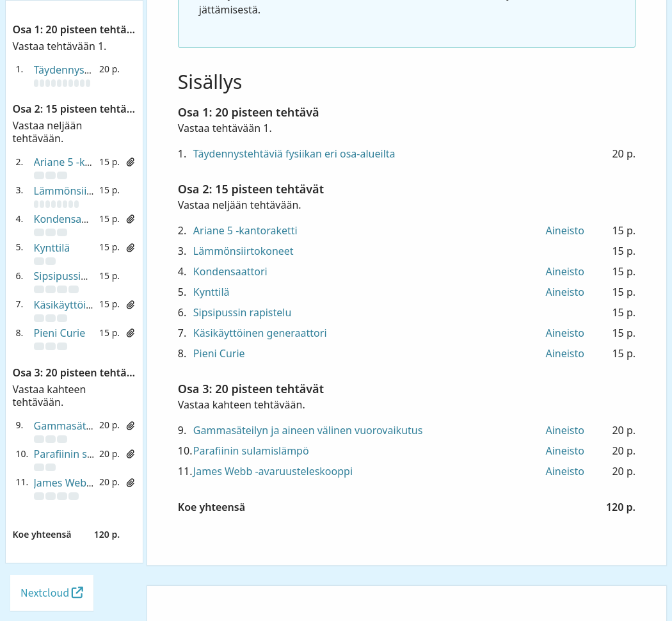Open Sipsipussin rapistelu task in contents
Screen dimensions: 672x621
point(242,313)
